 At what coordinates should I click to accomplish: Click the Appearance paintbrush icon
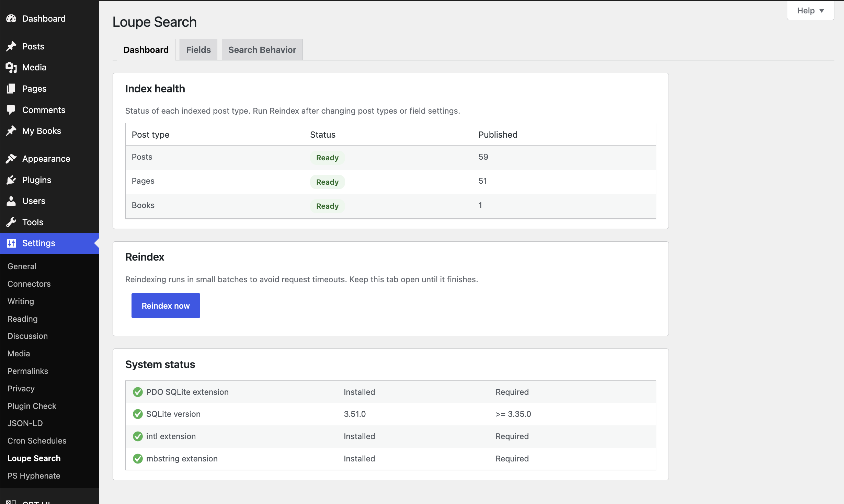click(11, 159)
